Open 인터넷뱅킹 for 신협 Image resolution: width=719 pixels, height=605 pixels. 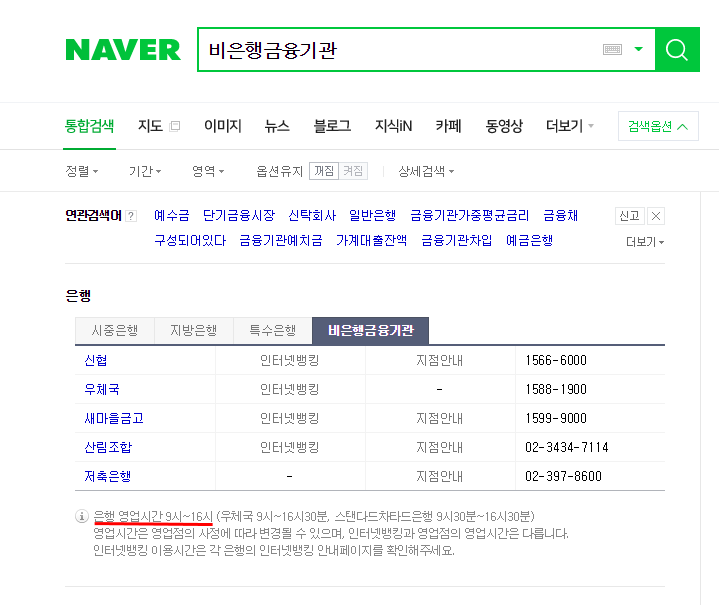(289, 361)
